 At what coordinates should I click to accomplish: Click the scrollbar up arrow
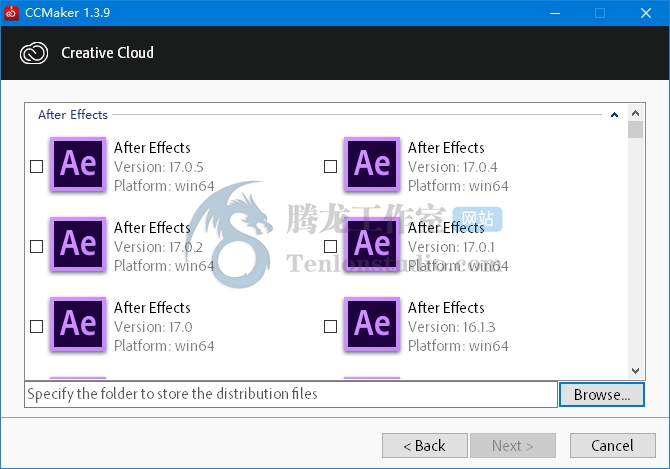click(635, 113)
